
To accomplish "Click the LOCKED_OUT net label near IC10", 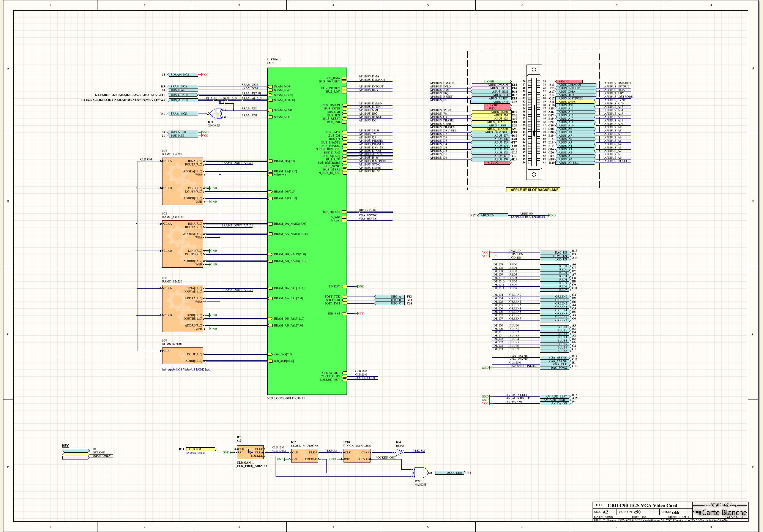I will coord(386,458).
